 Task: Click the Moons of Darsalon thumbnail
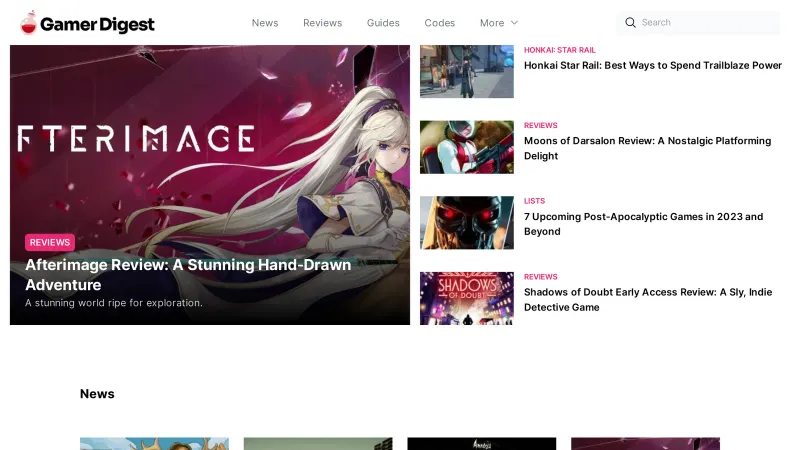466,147
